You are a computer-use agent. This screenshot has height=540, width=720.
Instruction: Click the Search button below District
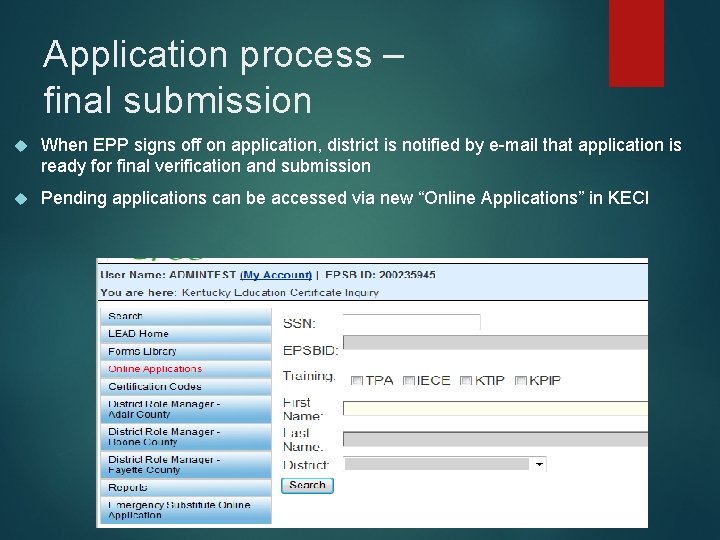click(307, 485)
